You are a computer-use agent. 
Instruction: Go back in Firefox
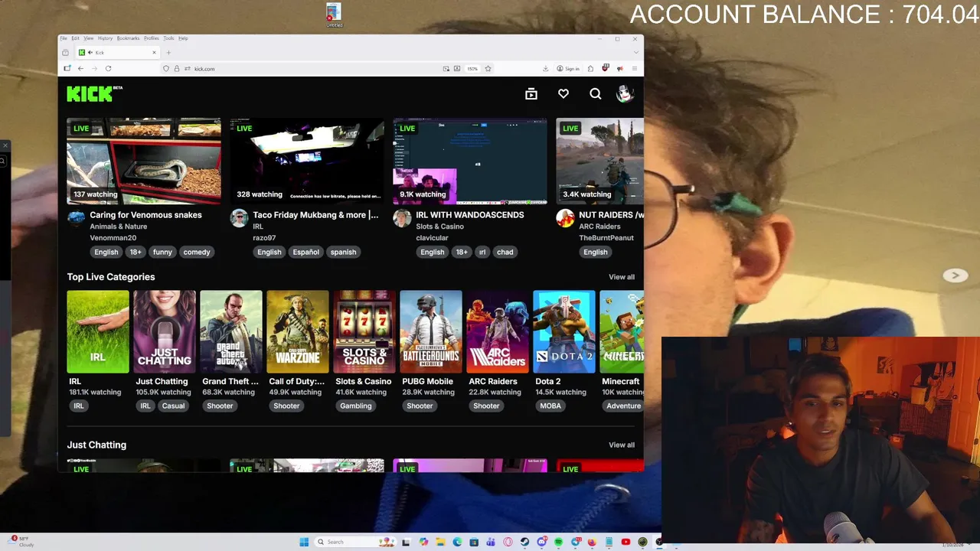(x=80, y=69)
